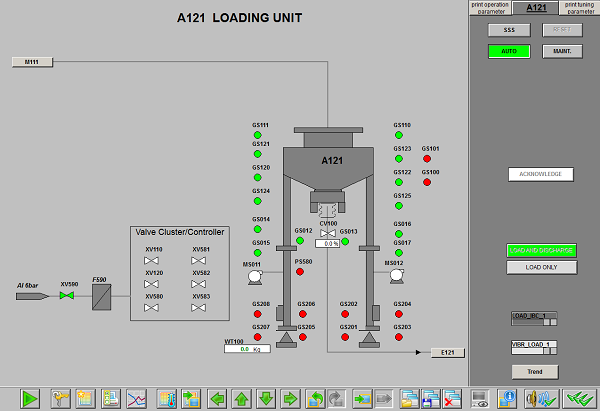Click the grey store picture arrow icon
Viewport: 600px width, 411px height.
point(383,399)
